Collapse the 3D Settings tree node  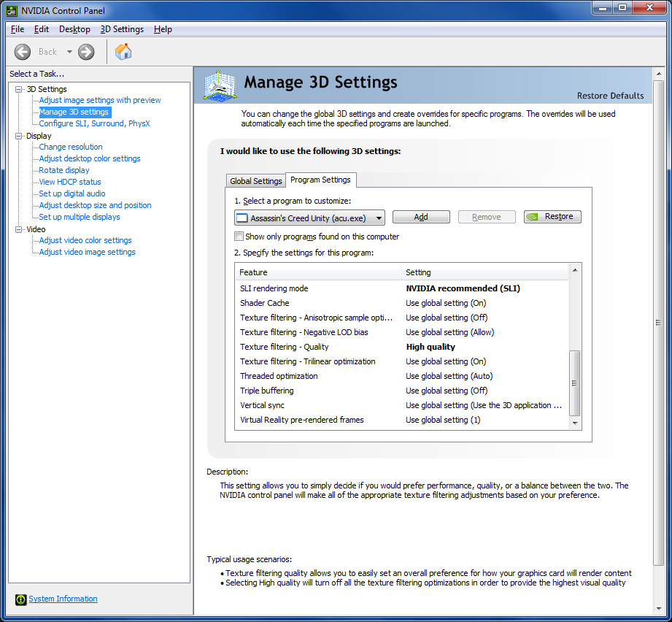18,89
